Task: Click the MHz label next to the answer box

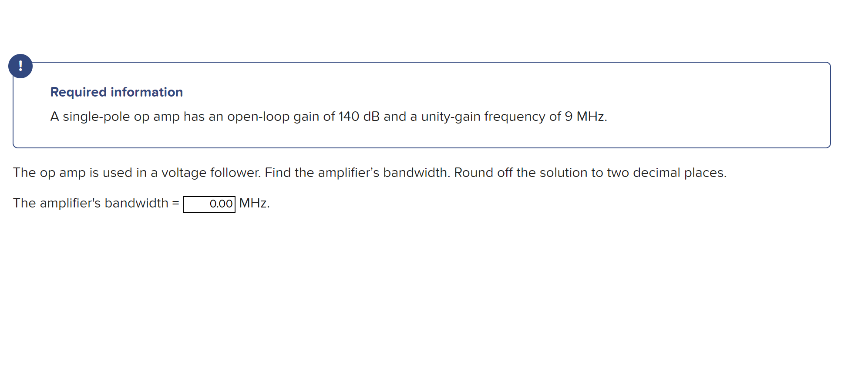Action: click(x=253, y=203)
